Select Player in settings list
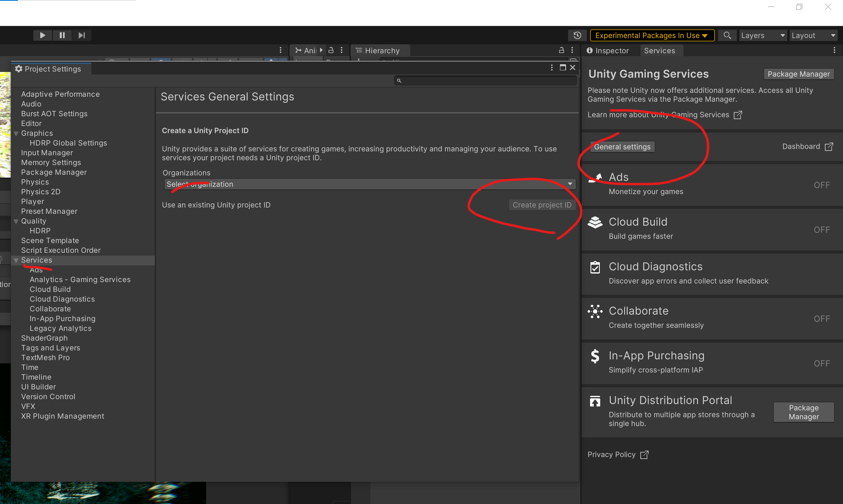 coord(33,202)
